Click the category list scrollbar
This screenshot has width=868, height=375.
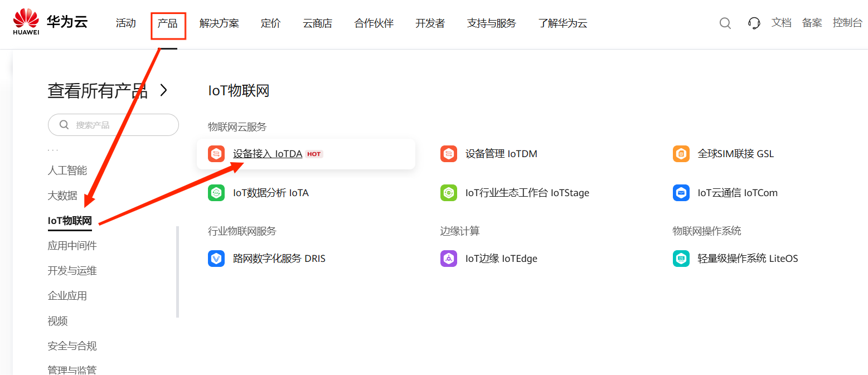178,272
